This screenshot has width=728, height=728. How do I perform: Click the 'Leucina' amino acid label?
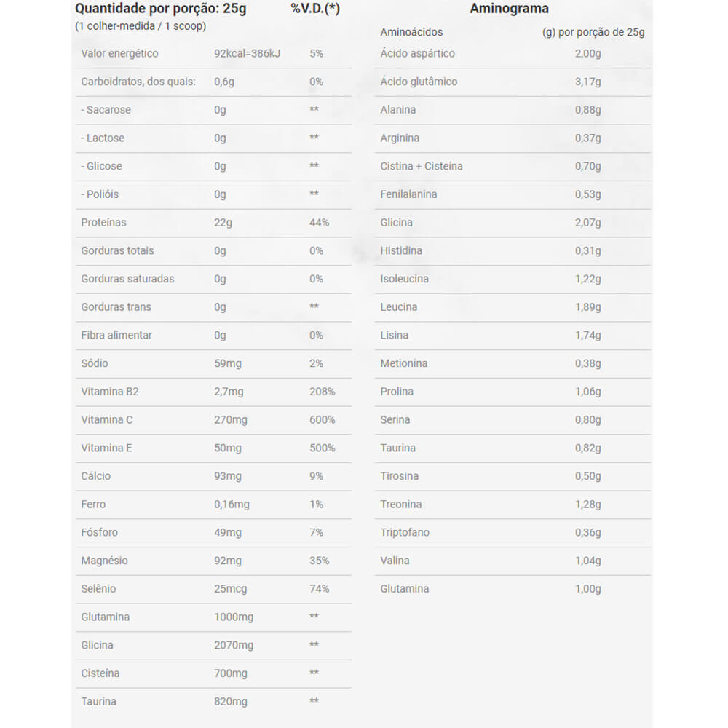click(x=399, y=306)
